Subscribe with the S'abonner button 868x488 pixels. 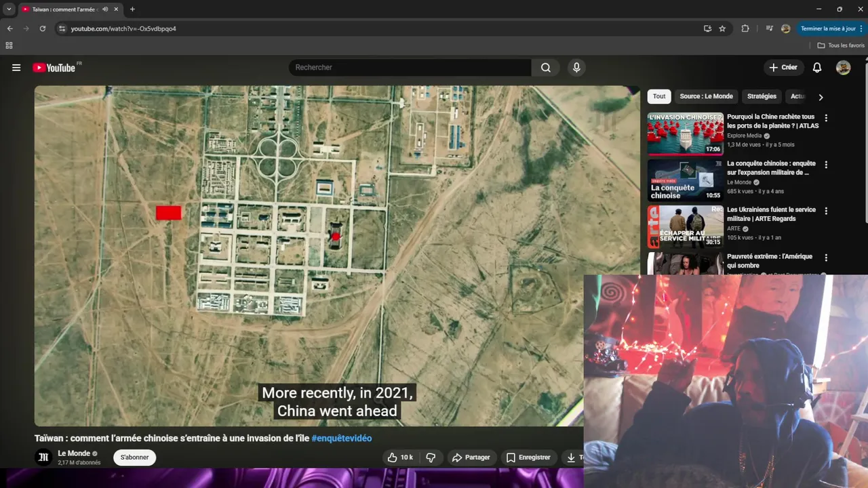point(134,457)
